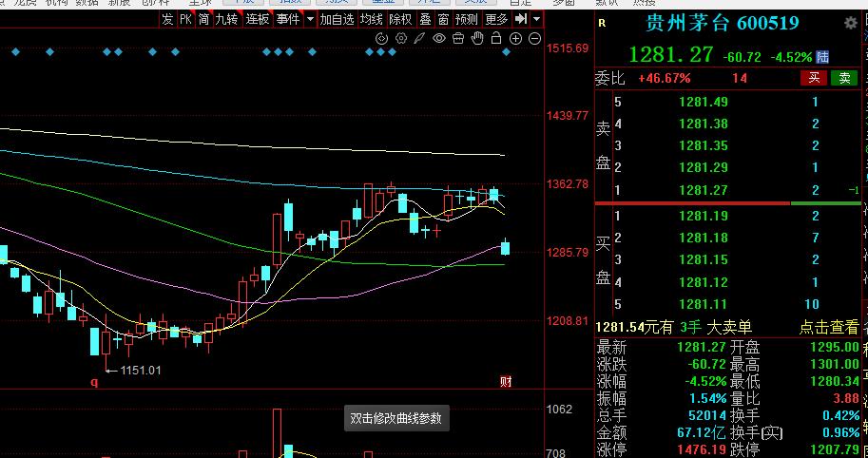The height and width of the screenshot is (458, 868).
Task: Click the red 买 buy button
Action: (814, 78)
